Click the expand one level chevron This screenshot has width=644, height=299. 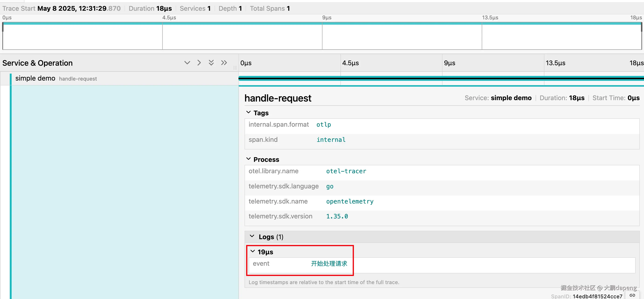(187, 63)
